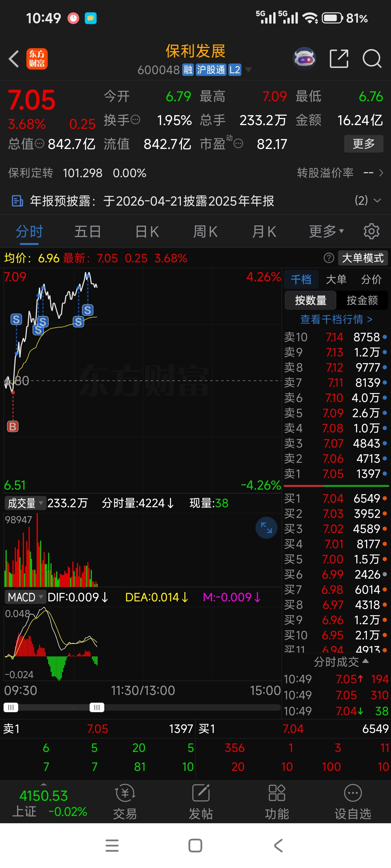
Task: Open chart settings gear icon
Action: 371,231
